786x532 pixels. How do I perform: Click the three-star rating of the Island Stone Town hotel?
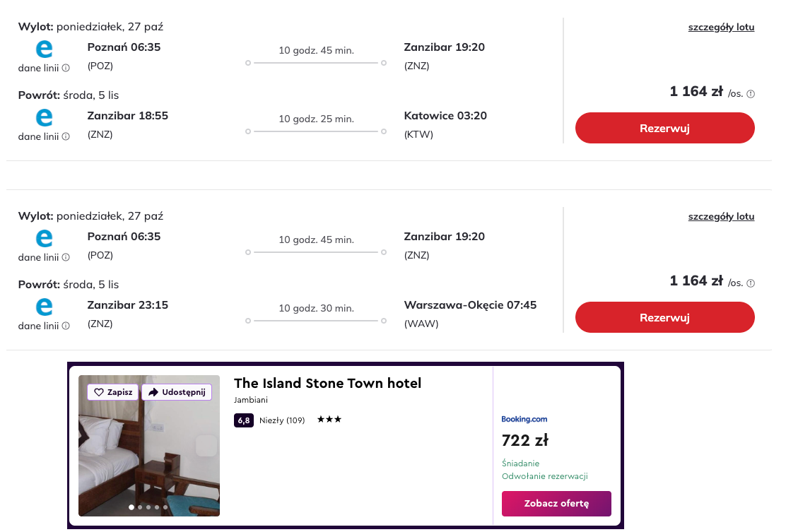coord(329,420)
